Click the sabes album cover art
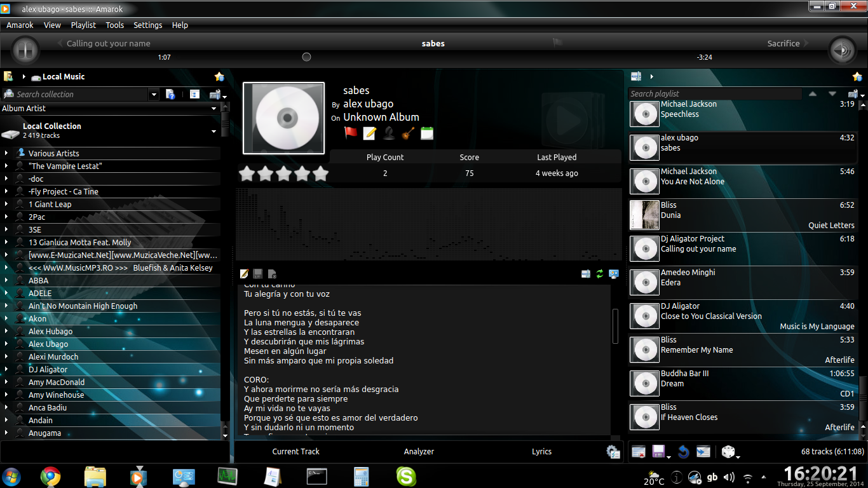Viewport: 868px width, 488px height. point(283,118)
